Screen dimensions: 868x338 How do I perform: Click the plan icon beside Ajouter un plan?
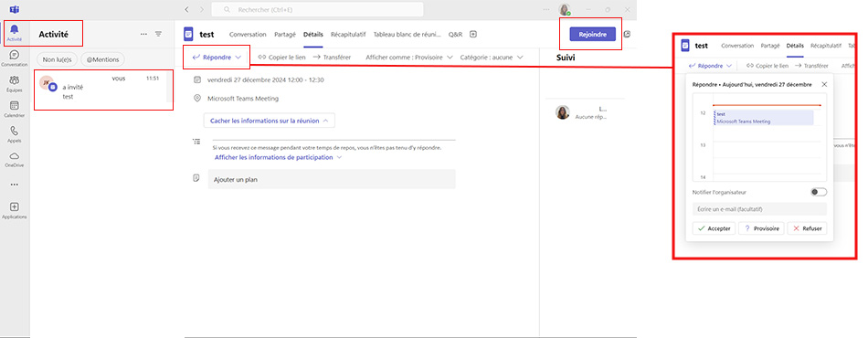[196, 178]
